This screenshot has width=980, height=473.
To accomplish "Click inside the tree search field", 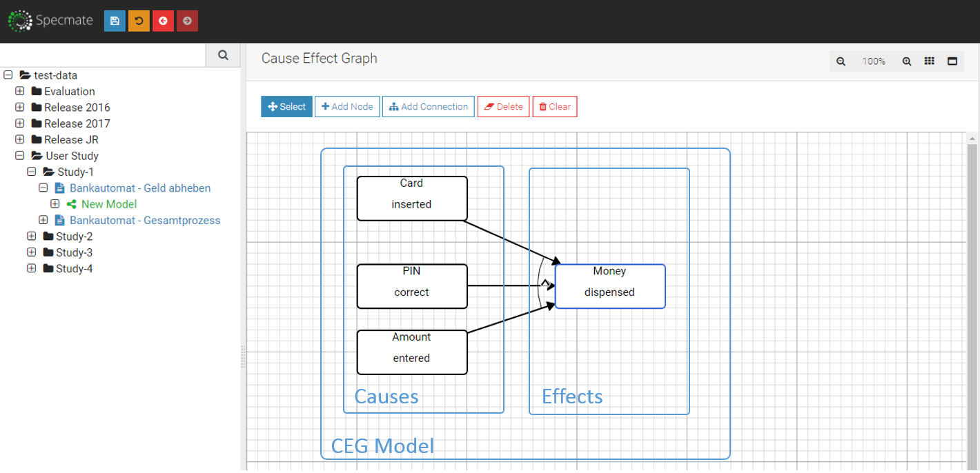I will click(104, 55).
